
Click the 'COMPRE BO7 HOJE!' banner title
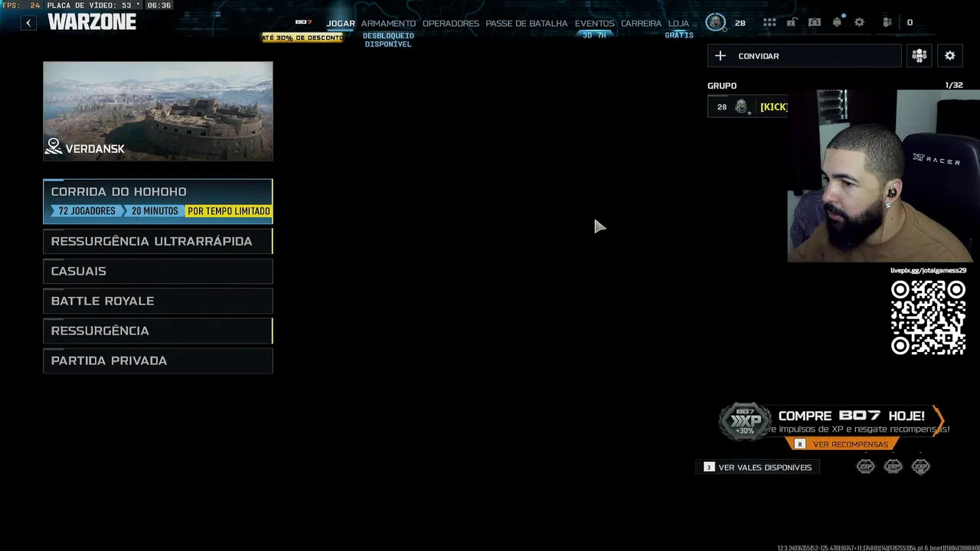click(x=851, y=416)
